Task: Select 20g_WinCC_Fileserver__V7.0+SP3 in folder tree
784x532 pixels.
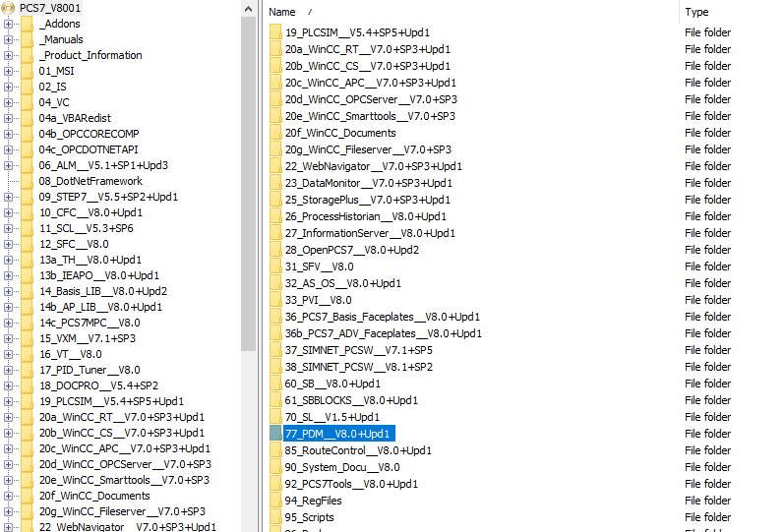Action: pyautogui.click(x=122, y=511)
